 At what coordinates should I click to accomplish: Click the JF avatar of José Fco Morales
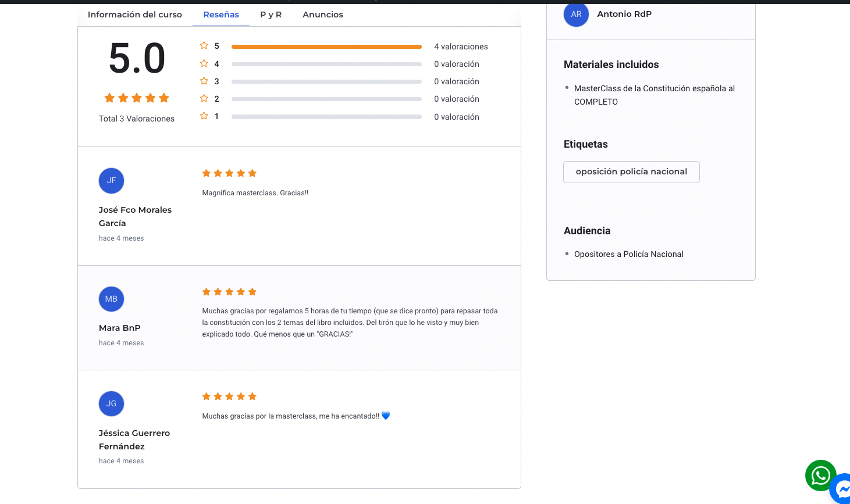tap(111, 181)
